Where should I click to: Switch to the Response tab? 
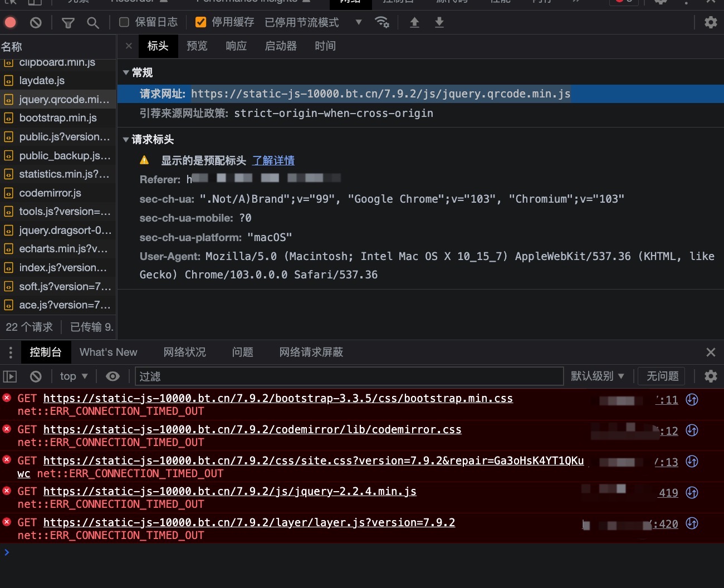[236, 46]
